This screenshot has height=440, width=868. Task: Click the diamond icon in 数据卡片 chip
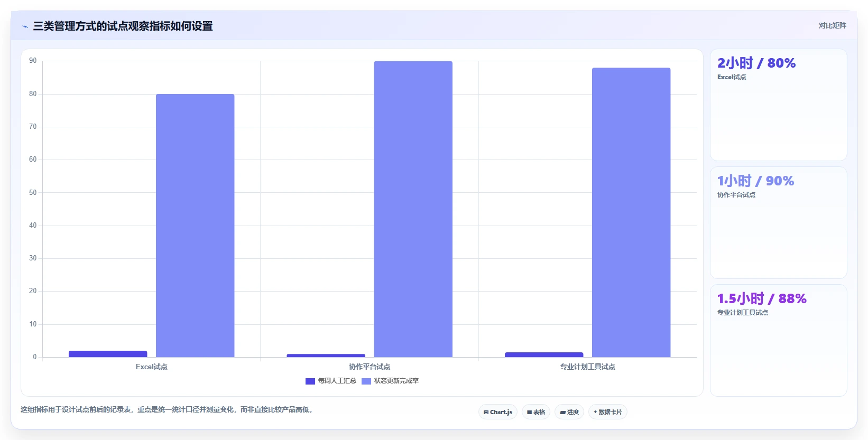tap(595, 412)
